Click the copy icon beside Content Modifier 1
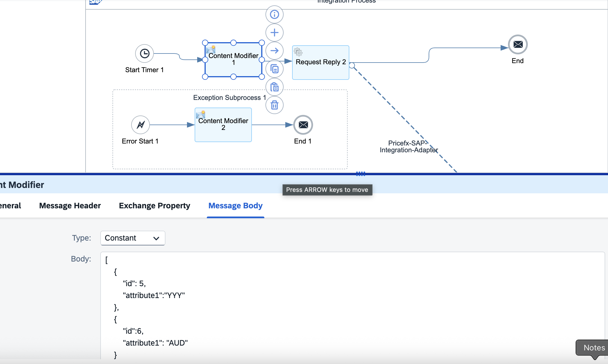The width and height of the screenshot is (608, 364). pyautogui.click(x=274, y=69)
